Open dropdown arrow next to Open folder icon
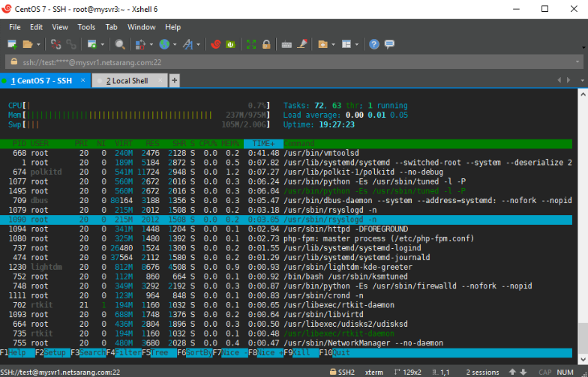The image size is (588, 377). pyautogui.click(x=38, y=45)
